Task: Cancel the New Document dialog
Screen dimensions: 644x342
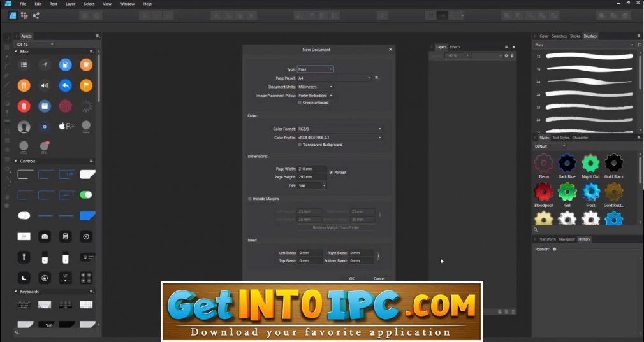Action: click(x=379, y=278)
